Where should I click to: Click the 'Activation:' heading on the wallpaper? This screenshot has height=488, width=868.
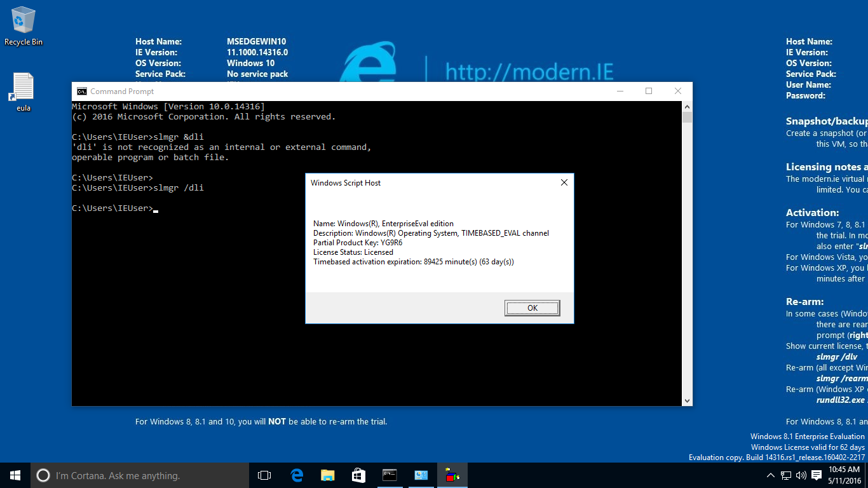813,212
